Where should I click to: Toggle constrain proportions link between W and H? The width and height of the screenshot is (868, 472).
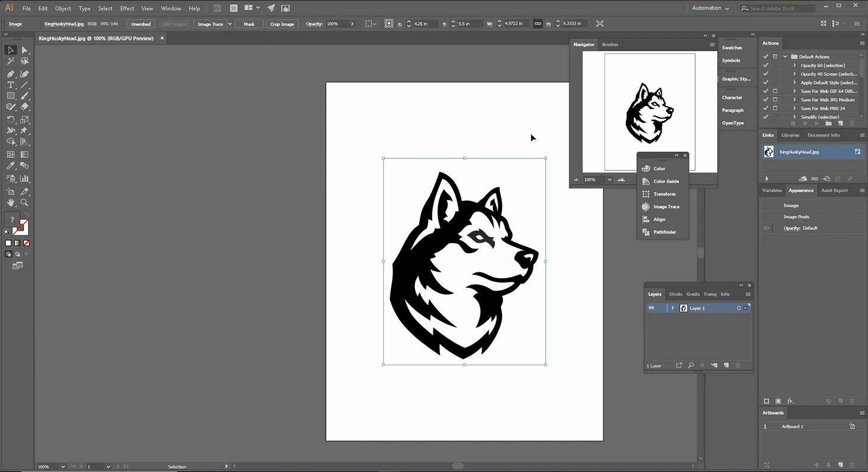pyautogui.click(x=536, y=23)
